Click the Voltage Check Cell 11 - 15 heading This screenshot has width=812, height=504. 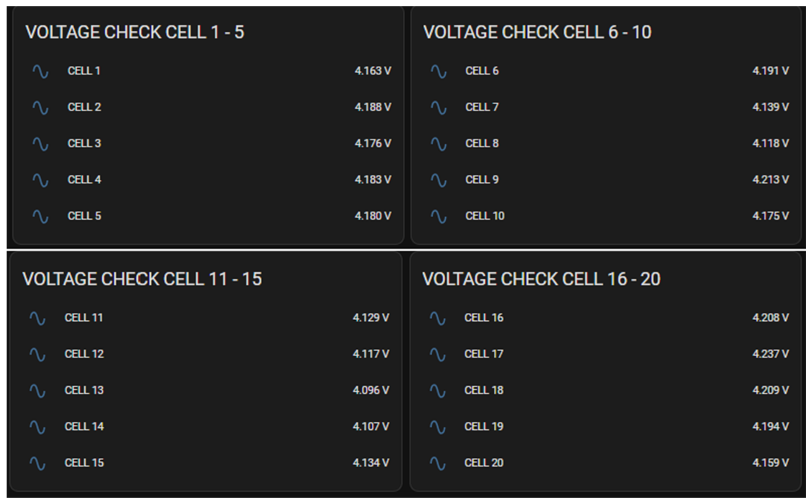click(x=142, y=279)
